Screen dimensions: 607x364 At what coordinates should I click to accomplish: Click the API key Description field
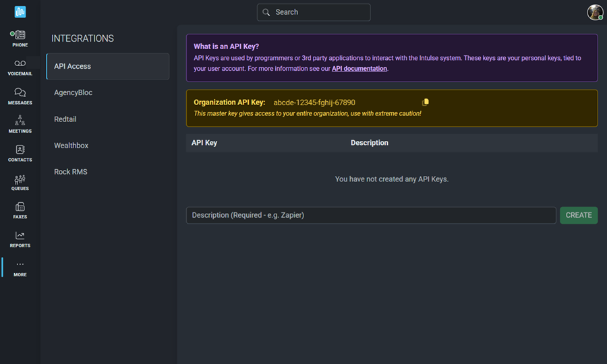(371, 215)
